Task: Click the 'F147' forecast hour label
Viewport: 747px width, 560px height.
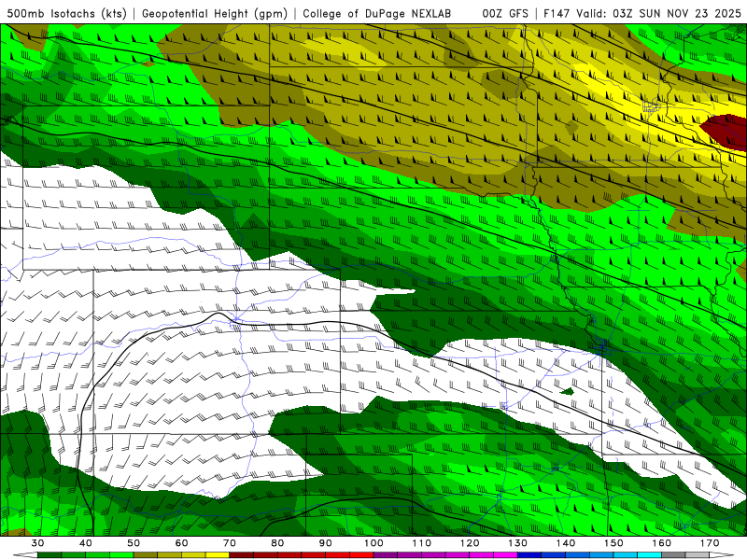Action: (557, 13)
